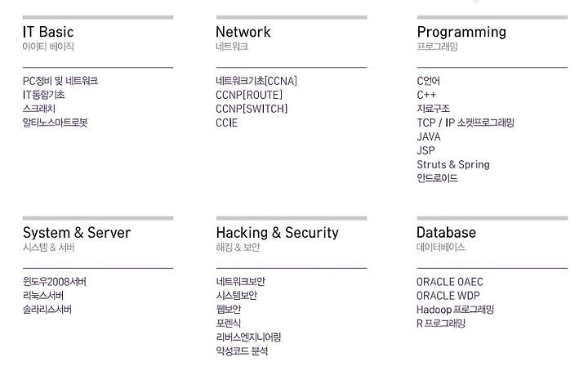The height and width of the screenshot is (375, 588).
Task: Open the 네트워크기초[CCNA] link
Action: pos(256,81)
